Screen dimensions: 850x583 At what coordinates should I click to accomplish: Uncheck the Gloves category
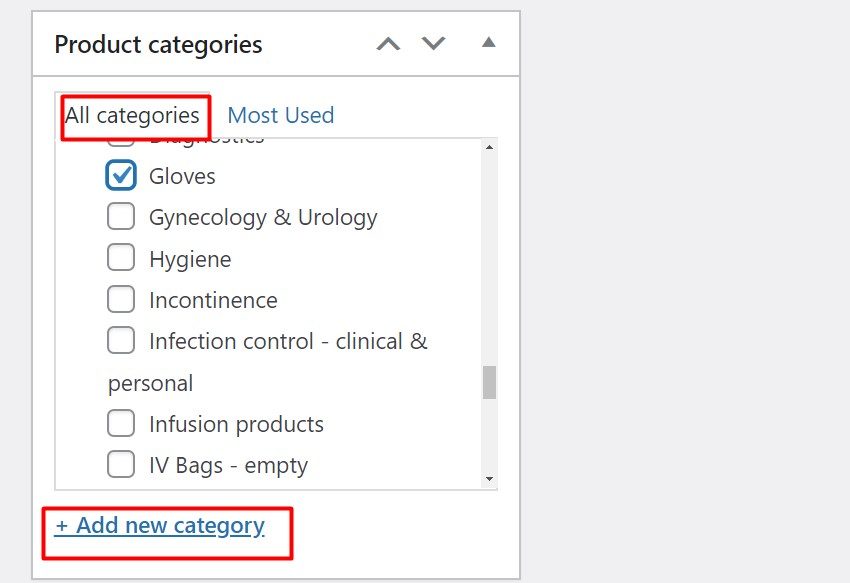coord(121,176)
